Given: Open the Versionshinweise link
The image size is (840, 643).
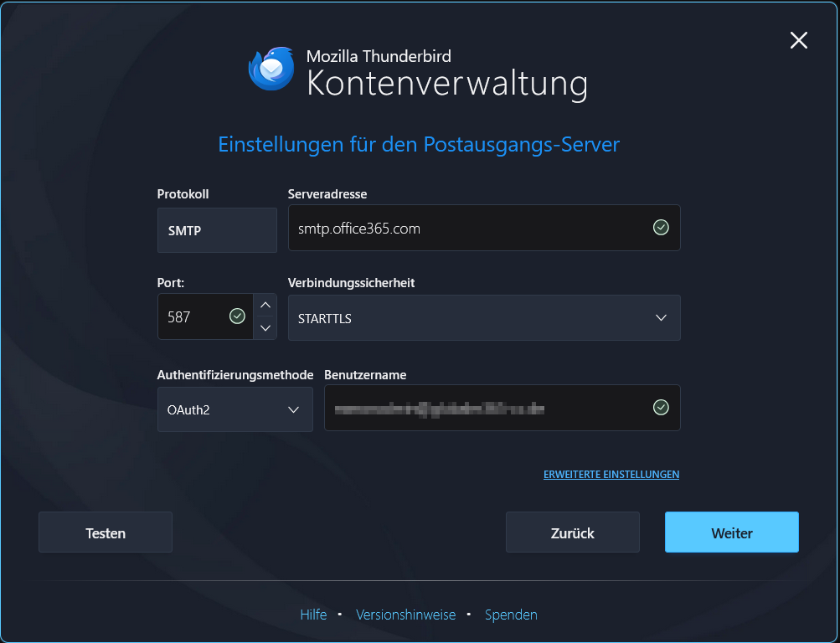Looking at the screenshot, I should pyautogui.click(x=406, y=615).
